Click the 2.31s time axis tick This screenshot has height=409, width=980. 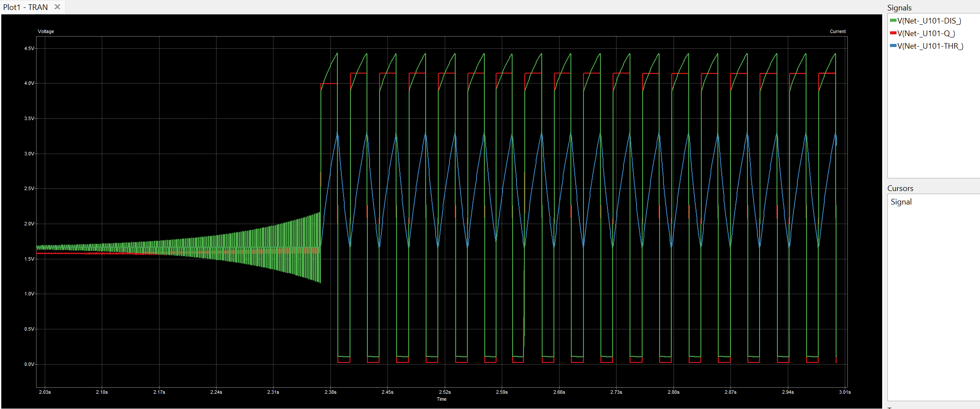click(273, 392)
